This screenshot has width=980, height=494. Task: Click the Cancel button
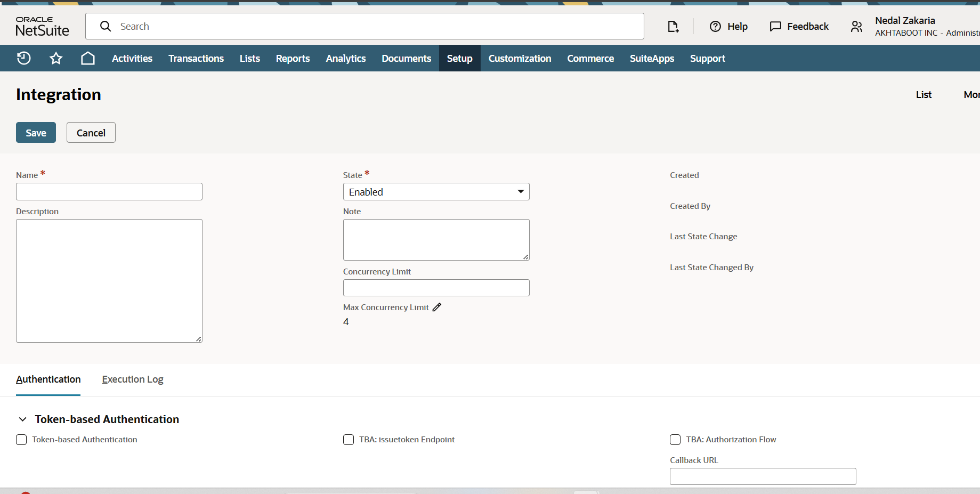[91, 133]
